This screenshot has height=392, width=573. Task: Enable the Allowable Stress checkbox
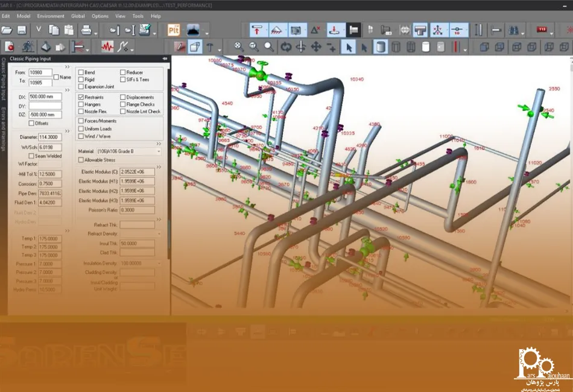point(81,160)
